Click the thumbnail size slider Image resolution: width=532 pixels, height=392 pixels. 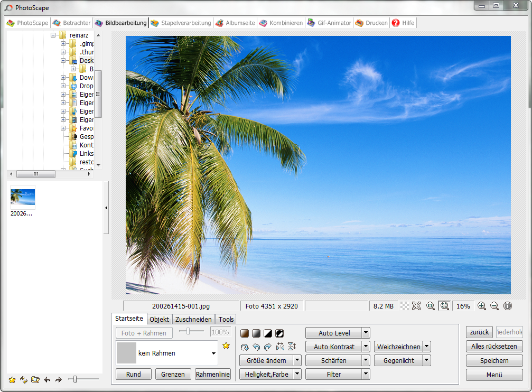76,379
